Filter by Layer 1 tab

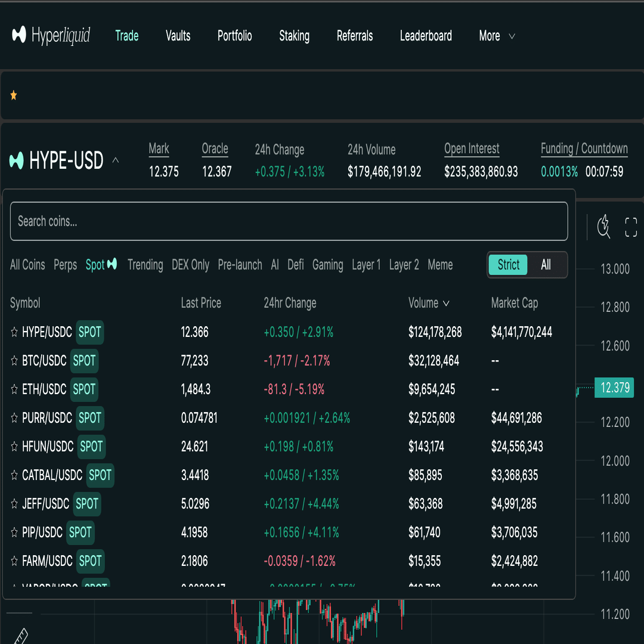tap(366, 265)
